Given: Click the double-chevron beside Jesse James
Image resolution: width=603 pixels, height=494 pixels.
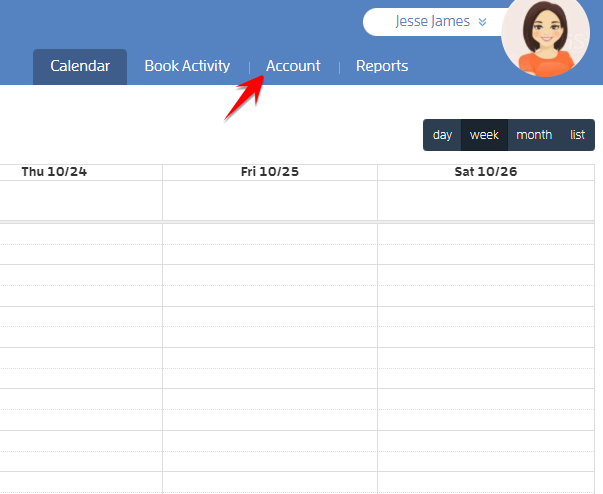Looking at the screenshot, I should 482,22.
